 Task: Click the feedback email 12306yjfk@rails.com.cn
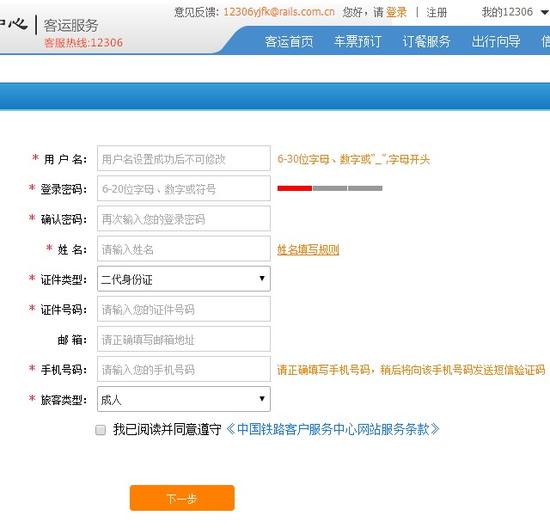[279, 12]
